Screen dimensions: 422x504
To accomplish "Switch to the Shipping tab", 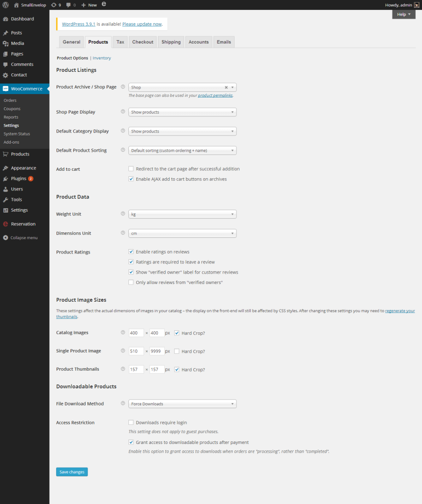I will pyautogui.click(x=171, y=42).
